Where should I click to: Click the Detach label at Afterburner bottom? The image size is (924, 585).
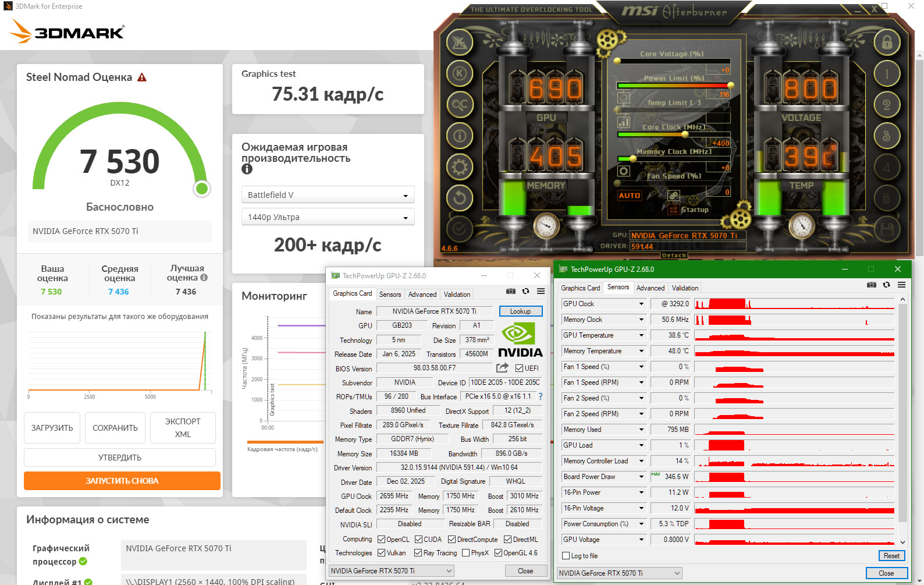[x=674, y=255]
